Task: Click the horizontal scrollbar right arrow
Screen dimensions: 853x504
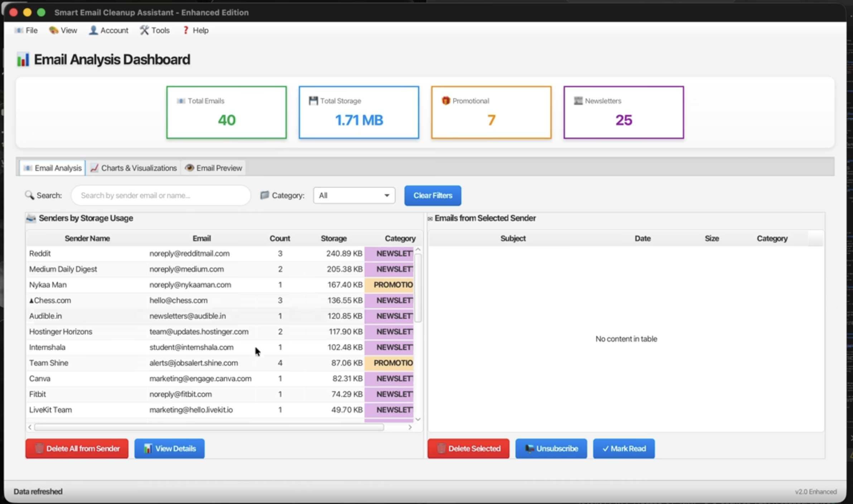Action: [410, 427]
